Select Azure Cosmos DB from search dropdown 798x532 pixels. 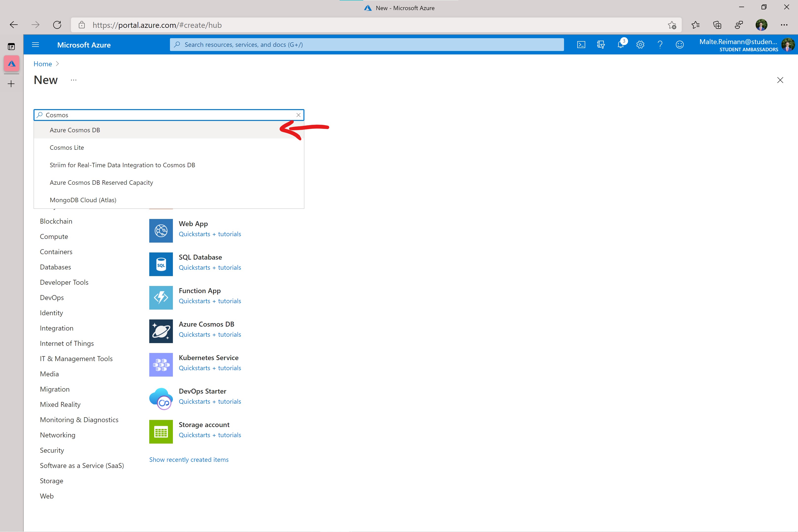click(75, 130)
